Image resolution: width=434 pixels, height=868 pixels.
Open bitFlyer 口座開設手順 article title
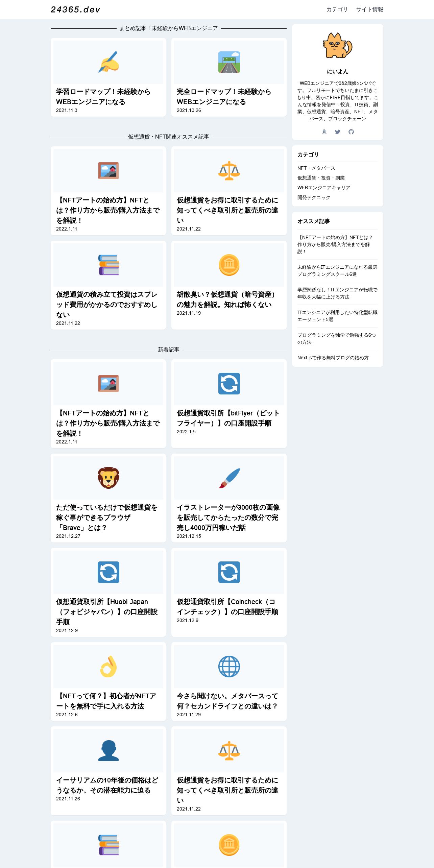coord(228,418)
